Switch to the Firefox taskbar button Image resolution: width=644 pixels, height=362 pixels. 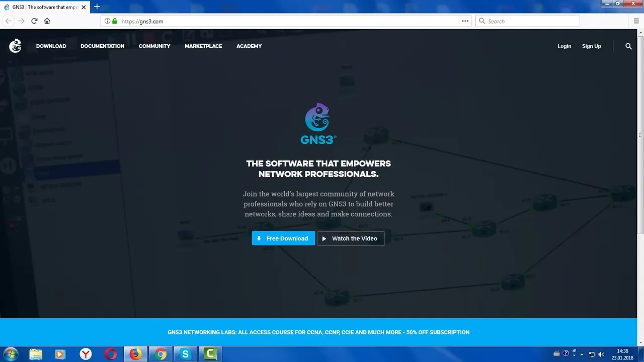[x=135, y=354]
